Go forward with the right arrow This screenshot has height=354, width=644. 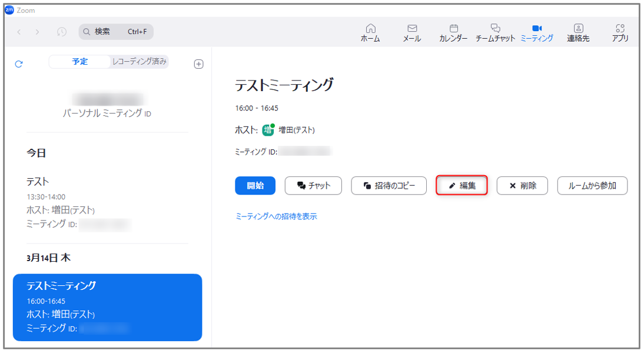(x=37, y=32)
